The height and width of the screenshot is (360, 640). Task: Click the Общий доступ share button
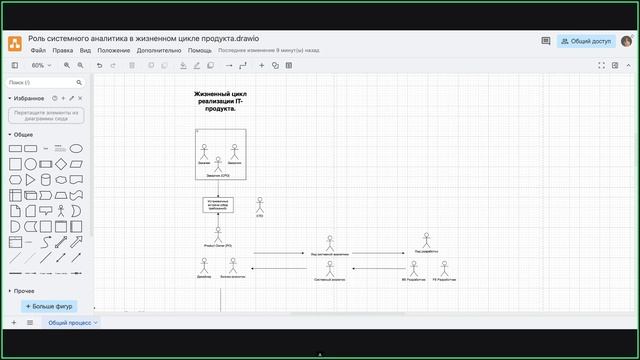click(x=586, y=41)
